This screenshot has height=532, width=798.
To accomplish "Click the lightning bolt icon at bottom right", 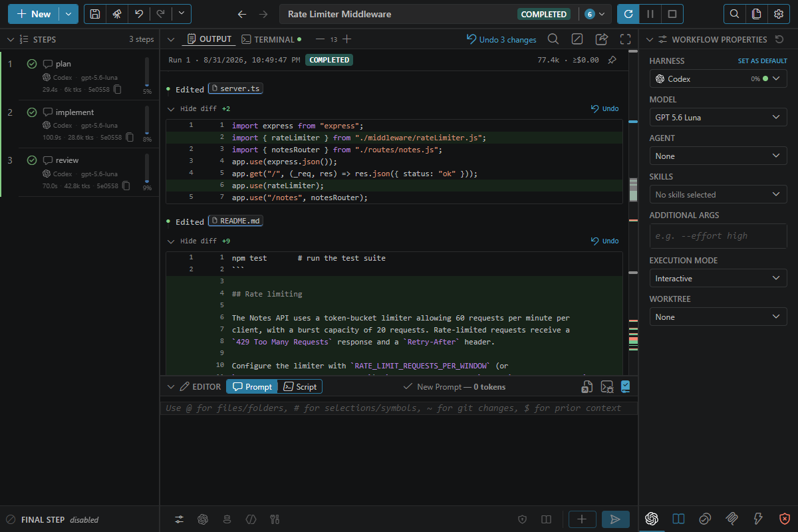I will coord(758,519).
